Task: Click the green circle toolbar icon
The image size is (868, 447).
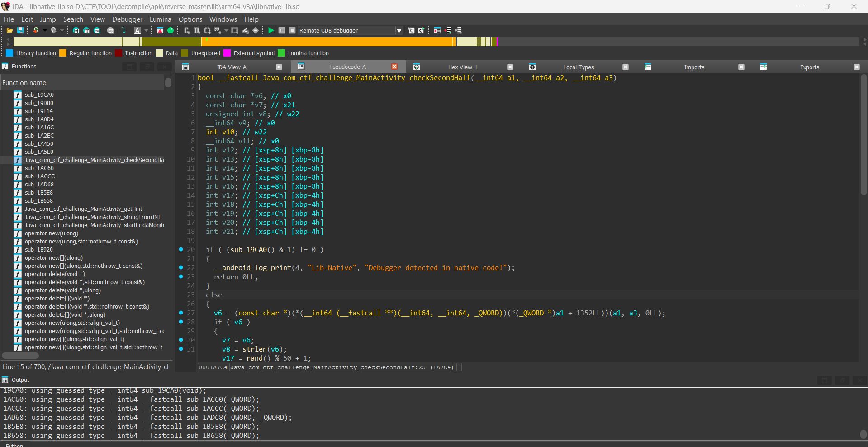Action: coord(171,30)
